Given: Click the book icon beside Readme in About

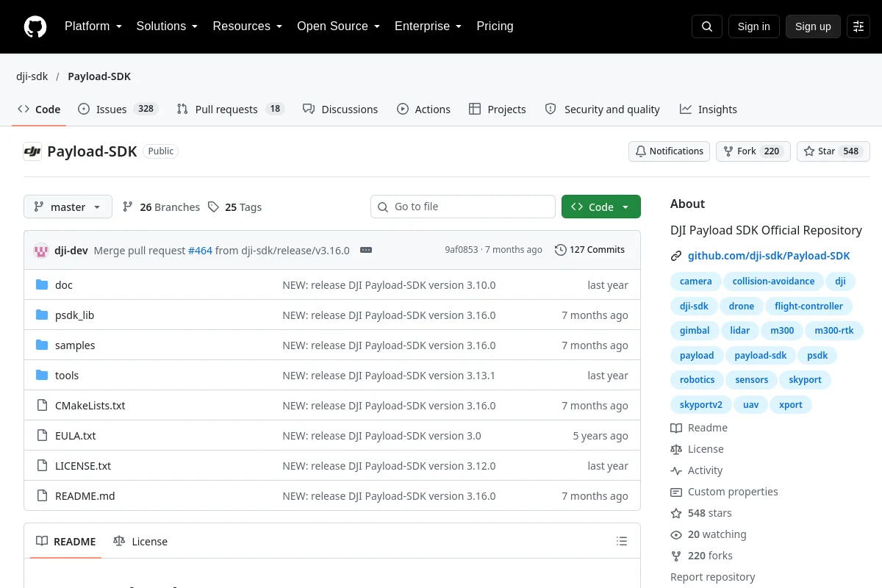Looking at the screenshot, I should coord(676,428).
